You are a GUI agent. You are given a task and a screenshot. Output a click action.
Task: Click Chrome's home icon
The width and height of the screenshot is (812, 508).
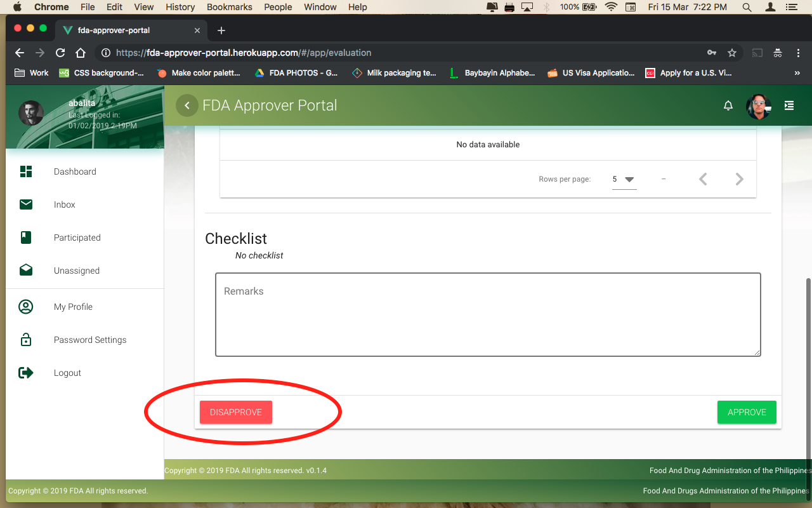pyautogui.click(x=81, y=53)
